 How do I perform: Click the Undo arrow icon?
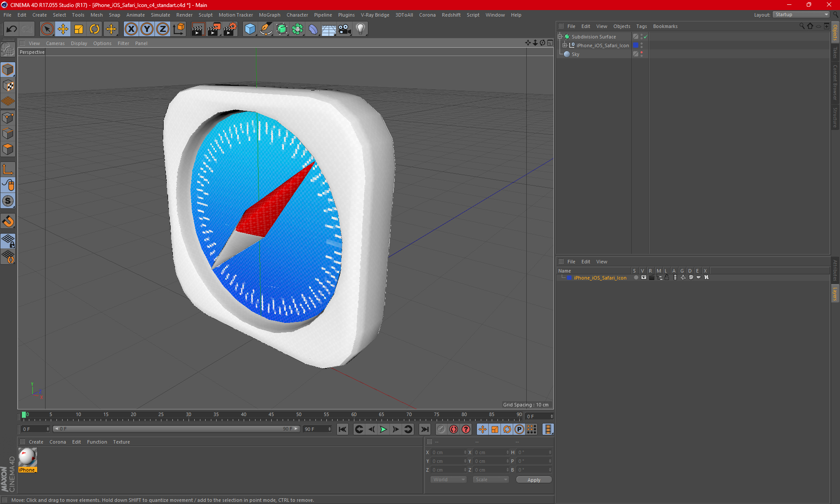click(x=12, y=29)
